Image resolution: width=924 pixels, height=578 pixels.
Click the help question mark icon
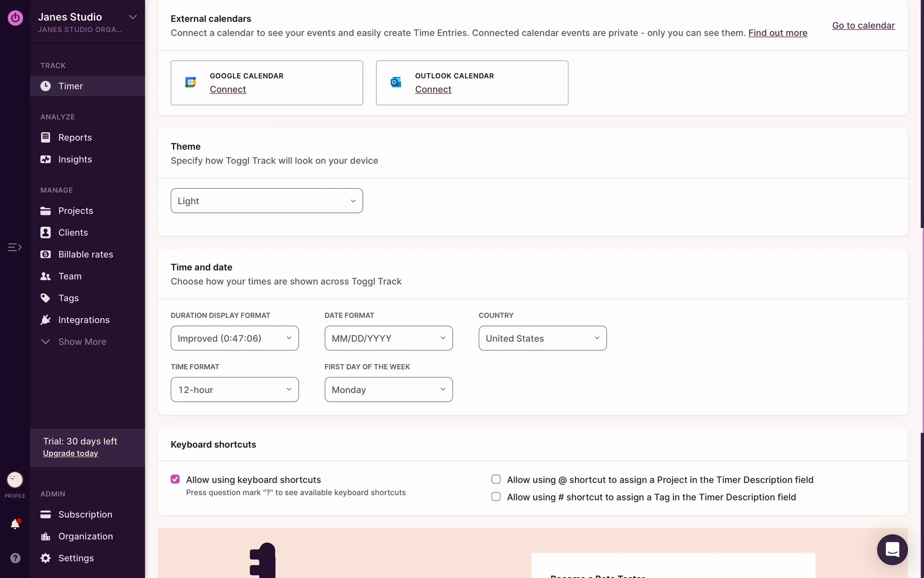pyautogui.click(x=15, y=558)
